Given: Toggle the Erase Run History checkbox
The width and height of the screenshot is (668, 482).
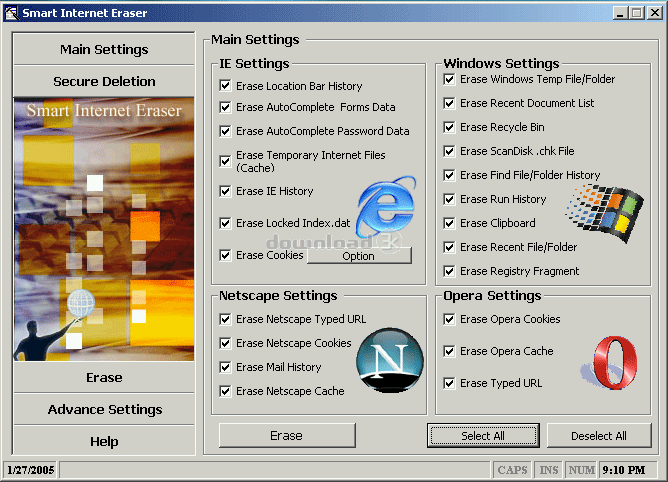Looking at the screenshot, I should [x=449, y=199].
